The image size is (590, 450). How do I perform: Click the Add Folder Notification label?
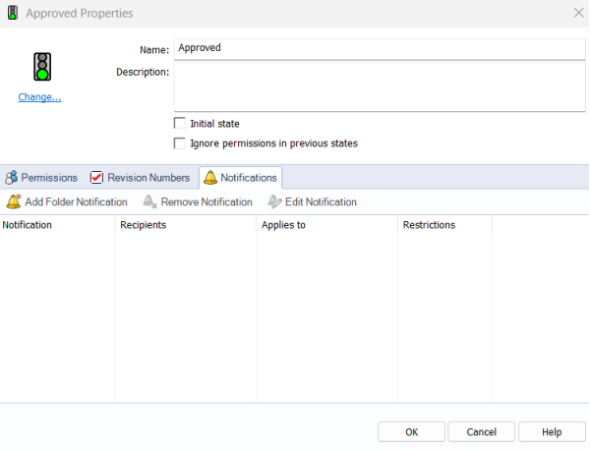pyautogui.click(x=76, y=202)
